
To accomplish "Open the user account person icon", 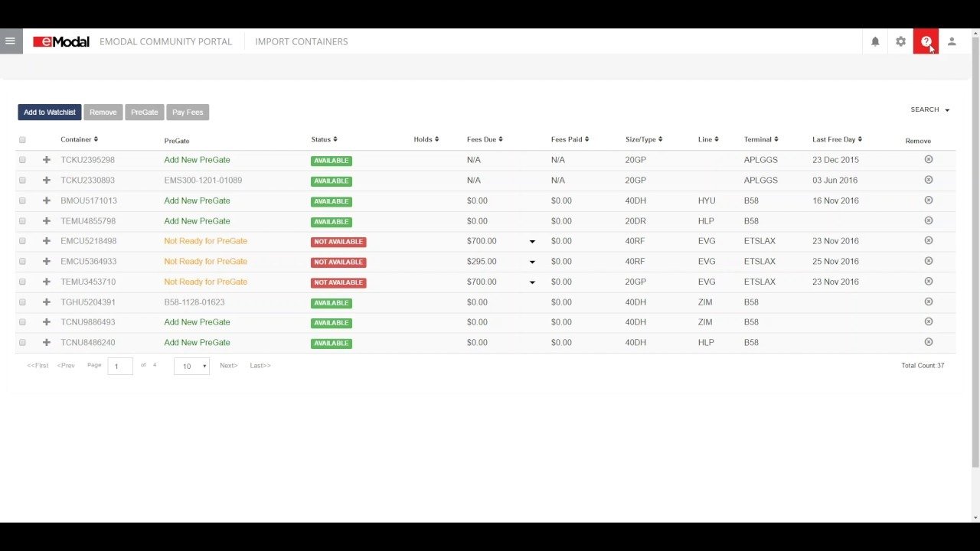I will coord(952,41).
